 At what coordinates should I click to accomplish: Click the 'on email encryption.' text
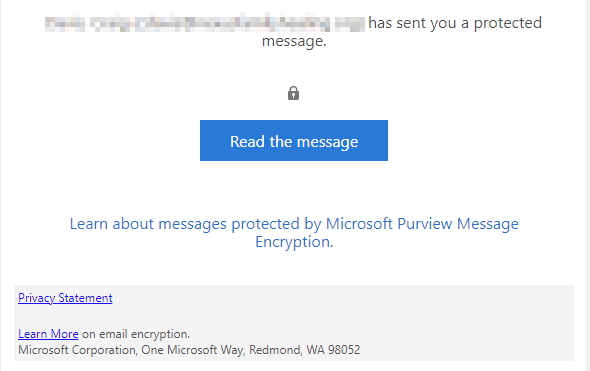pyautogui.click(x=136, y=334)
